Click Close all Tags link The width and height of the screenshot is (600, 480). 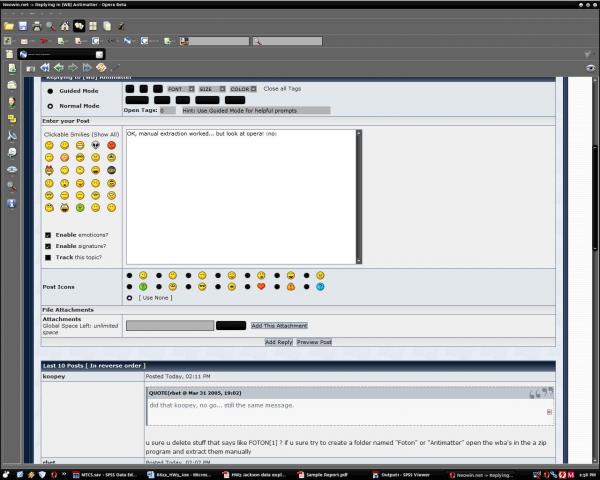coord(282,89)
